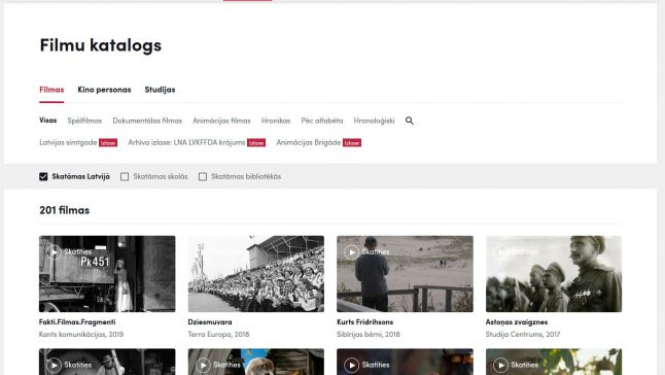Open the search magnifier icon in filter row
665x375 pixels.
click(x=409, y=121)
